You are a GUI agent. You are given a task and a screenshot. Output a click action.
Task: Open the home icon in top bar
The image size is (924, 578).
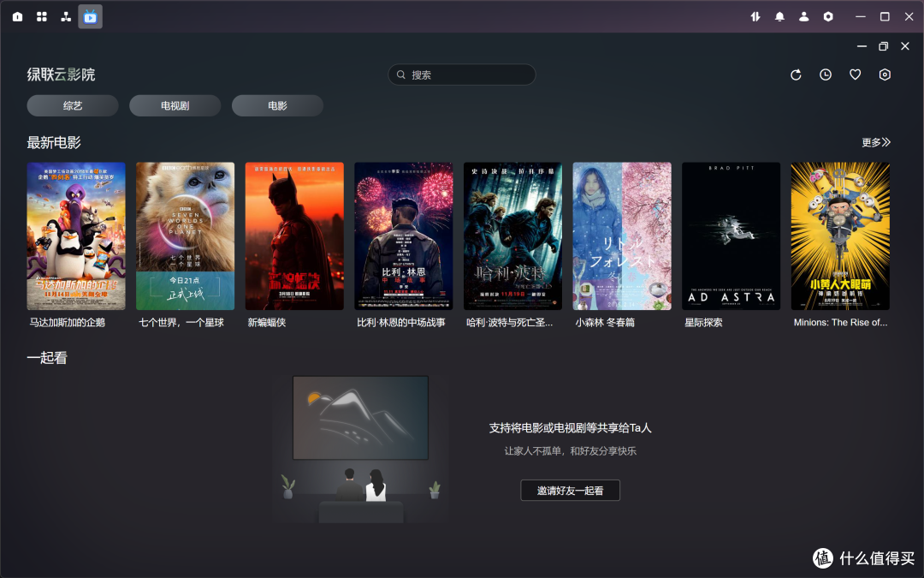coord(18,16)
